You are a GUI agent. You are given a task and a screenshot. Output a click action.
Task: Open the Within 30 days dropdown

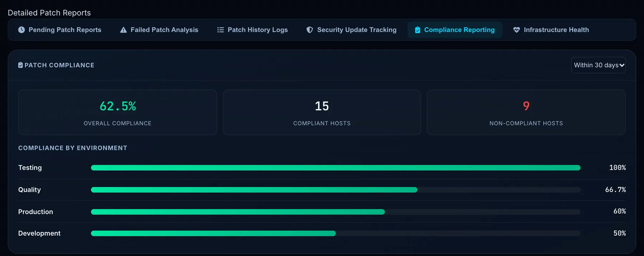(x=599, y=65)
